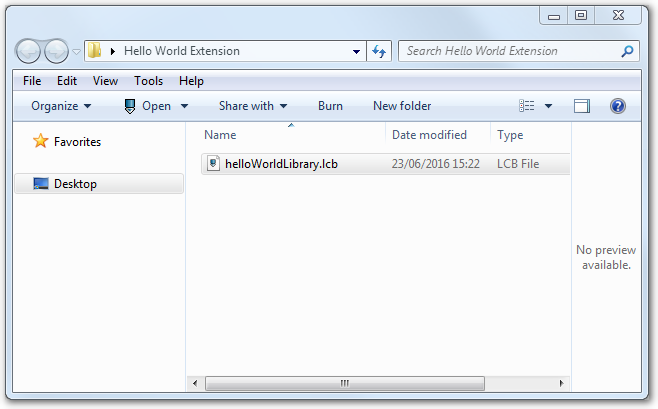Click the Search Hello World Extension field
This screenshot has height=409, width=658.
(x=508, y=51)
